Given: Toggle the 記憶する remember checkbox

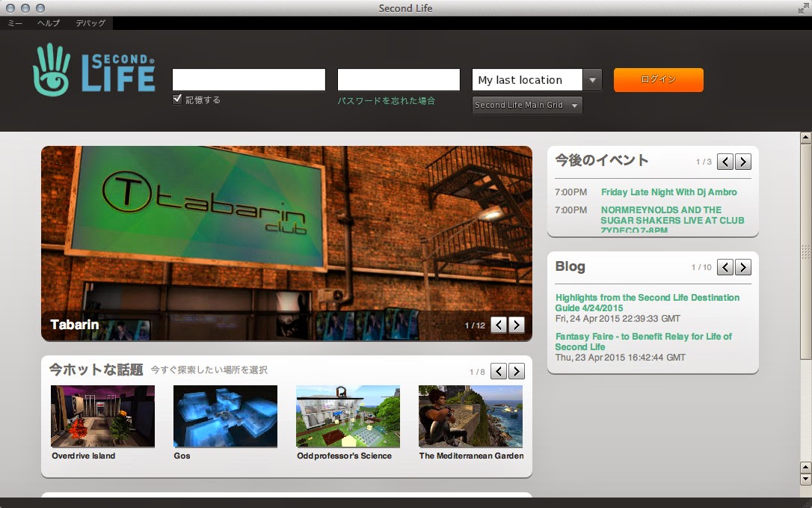Looking at the screenshot, I should click(x=177, y=99).
